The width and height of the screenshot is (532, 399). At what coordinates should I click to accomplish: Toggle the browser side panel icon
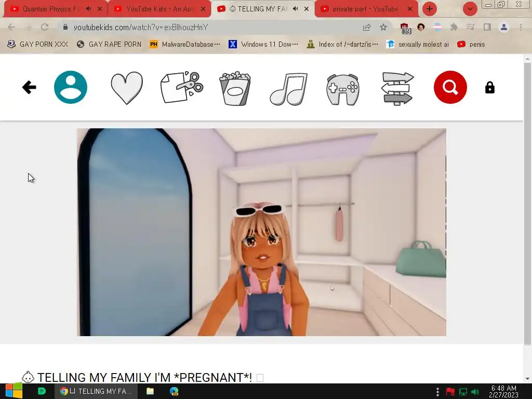[487, 27]
